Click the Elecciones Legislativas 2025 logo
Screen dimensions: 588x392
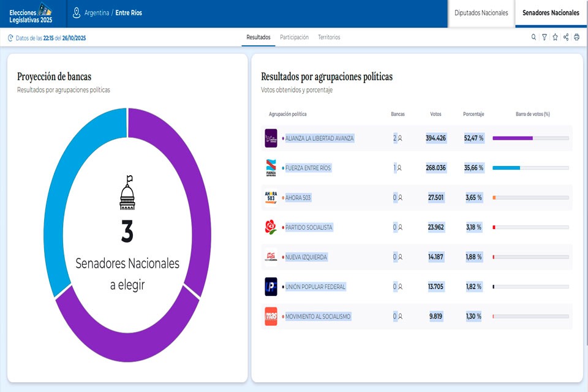tap(31, 13)
